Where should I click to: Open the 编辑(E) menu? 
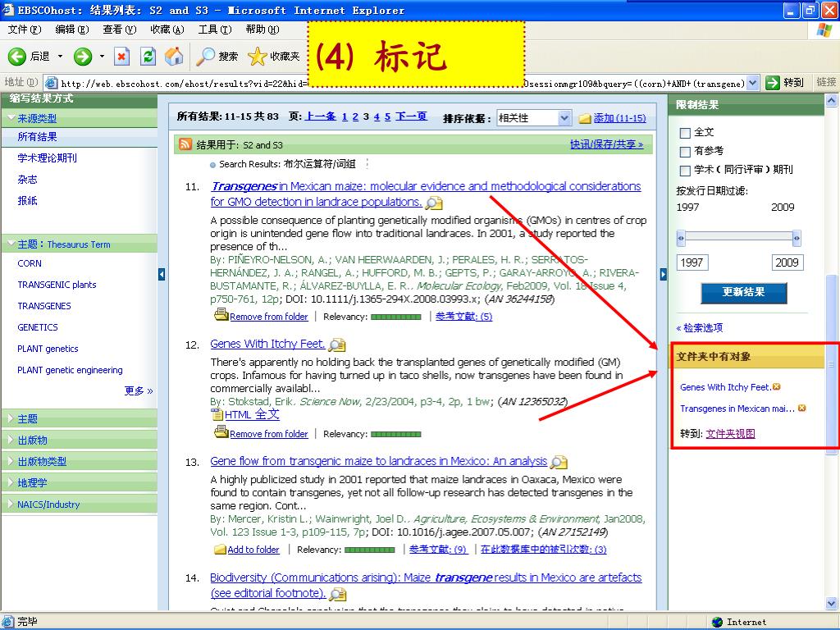(72, 30)
